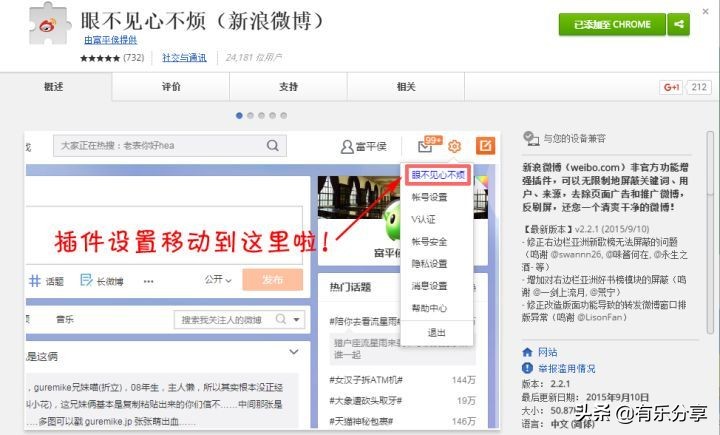Click the 热门话题 heading
The image size is (720, 435).
(x=350, y=288)
